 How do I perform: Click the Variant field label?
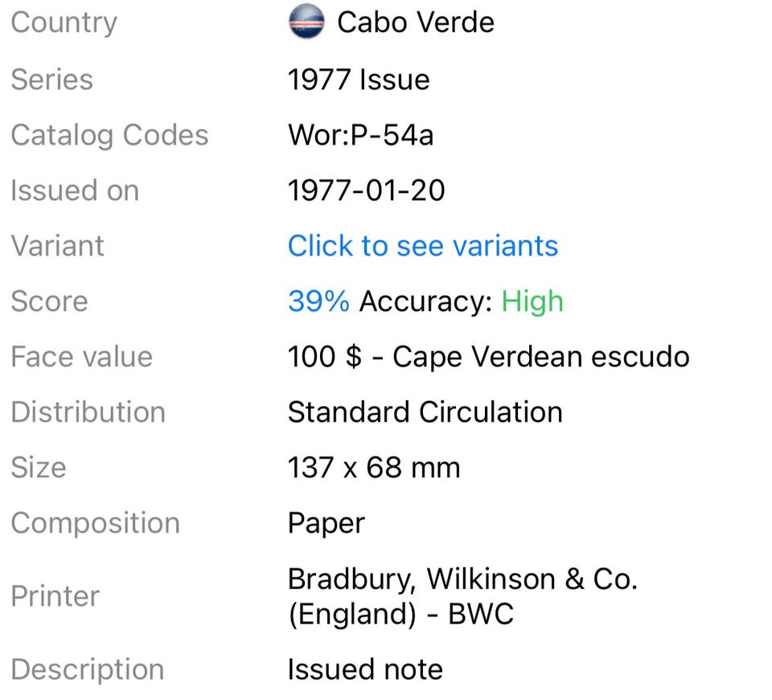[x=57, y=246]
